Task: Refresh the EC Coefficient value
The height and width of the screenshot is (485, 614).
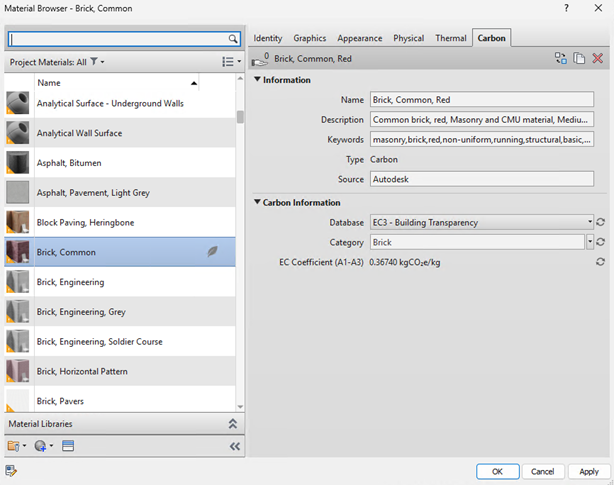Action: tap(599, 261)
